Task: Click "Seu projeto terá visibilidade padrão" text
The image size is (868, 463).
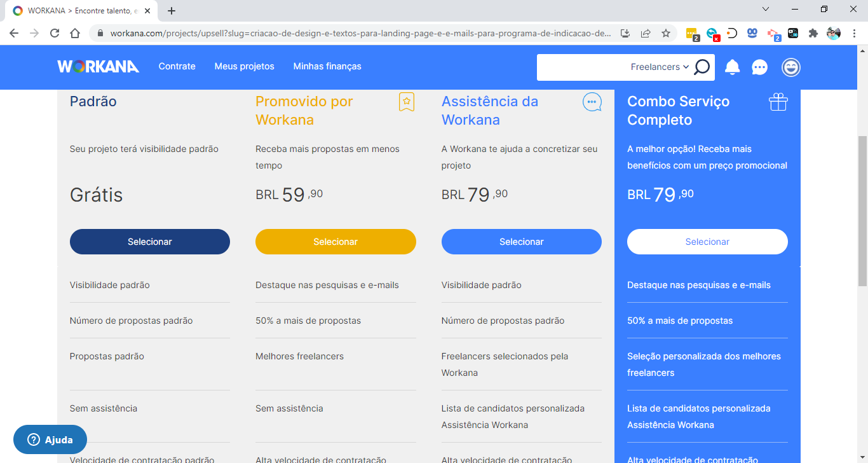Action: (144, 149)
